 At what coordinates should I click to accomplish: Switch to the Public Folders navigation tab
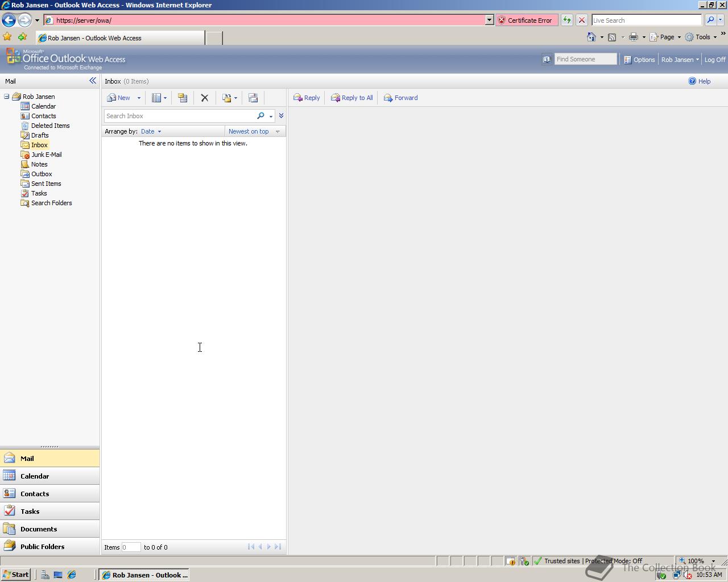pyautogui.click(x=49, y=546)
